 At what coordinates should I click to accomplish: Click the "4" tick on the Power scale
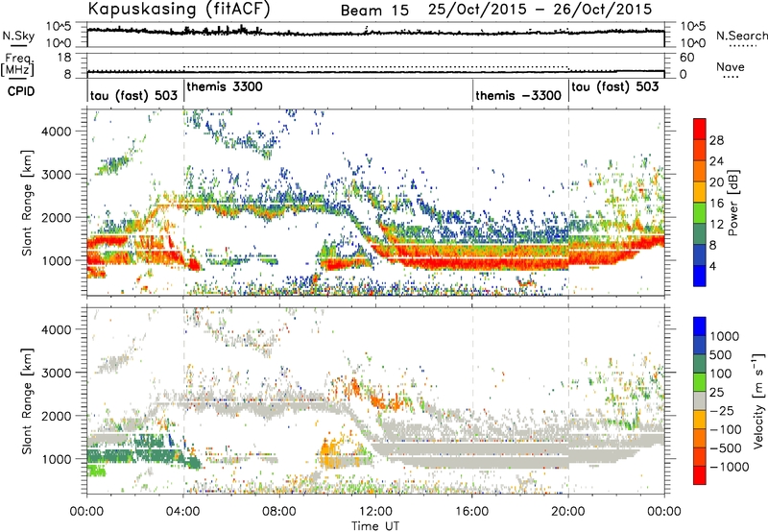point(713,266)
